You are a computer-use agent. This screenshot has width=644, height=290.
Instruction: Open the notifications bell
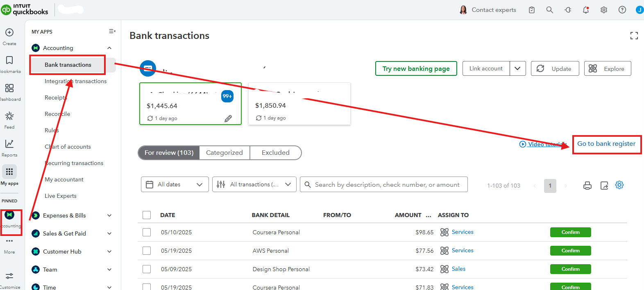(586, 10)
